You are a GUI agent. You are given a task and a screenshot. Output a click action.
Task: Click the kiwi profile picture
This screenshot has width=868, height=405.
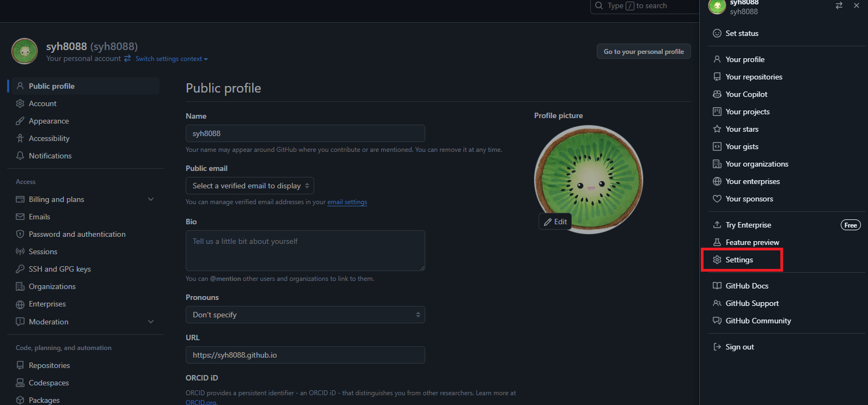[x=589, y=179]
